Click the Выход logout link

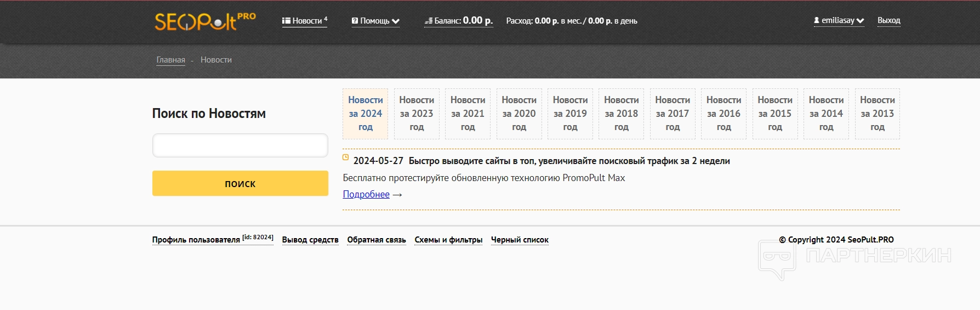click(x=889, y=20)
